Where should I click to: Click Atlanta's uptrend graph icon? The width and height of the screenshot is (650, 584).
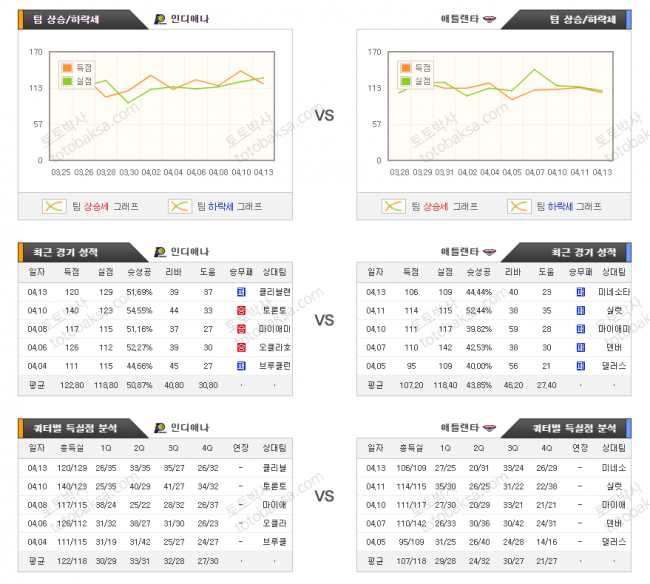393,206
